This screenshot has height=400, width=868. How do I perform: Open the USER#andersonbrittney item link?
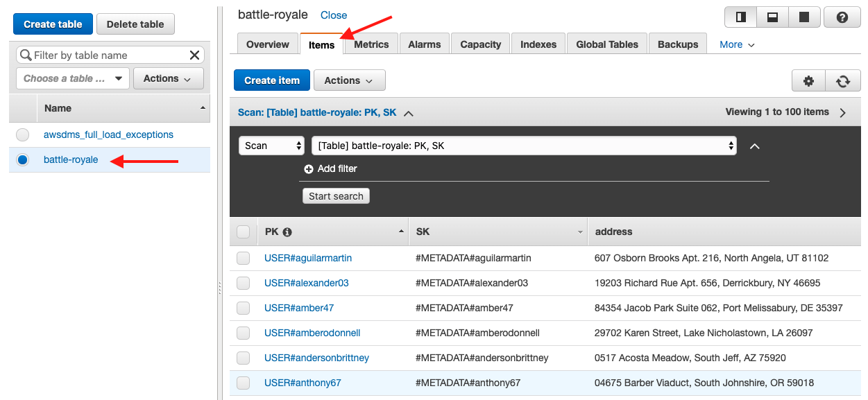coord(316,358)
